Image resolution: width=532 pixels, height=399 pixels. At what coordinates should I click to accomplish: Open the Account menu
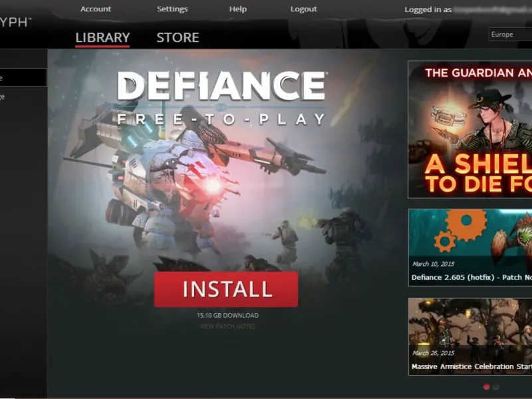click(95, 9)
